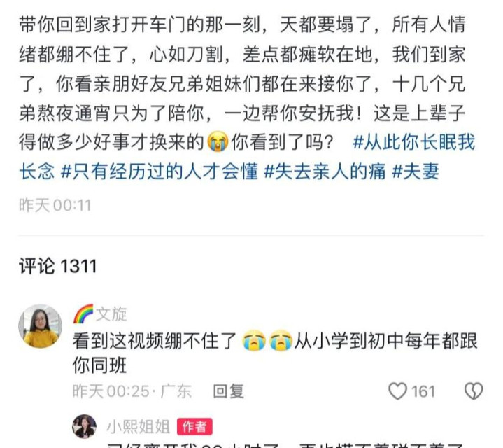Open hashtag #夫妻
This screenshot has width=503, height=448.
click(x=415, y=171)
